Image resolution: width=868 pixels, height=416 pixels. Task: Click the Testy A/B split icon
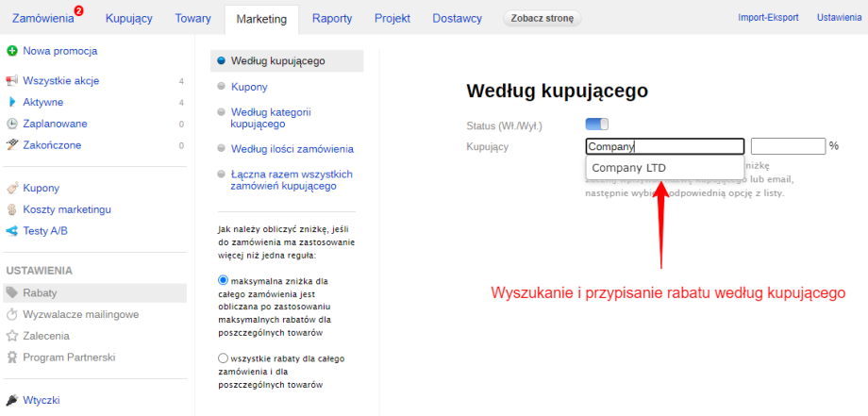12,230
